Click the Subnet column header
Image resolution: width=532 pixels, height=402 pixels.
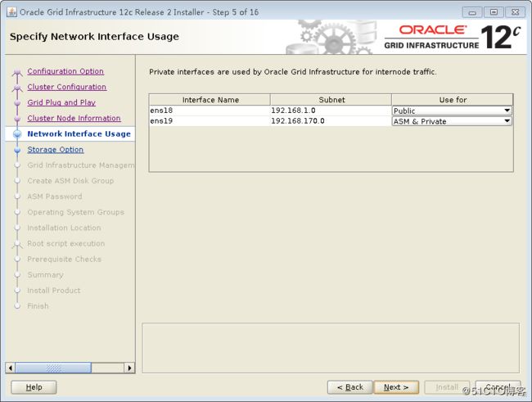click(x=331, y=100)
